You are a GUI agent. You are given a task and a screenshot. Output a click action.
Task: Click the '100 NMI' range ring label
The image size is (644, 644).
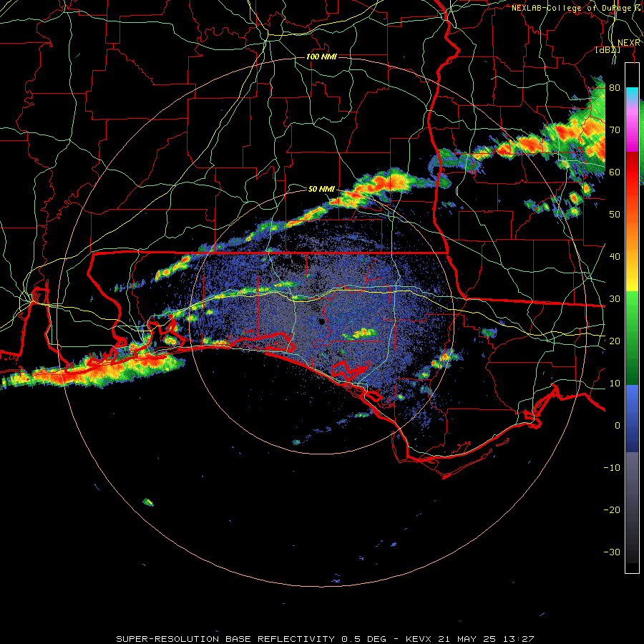321,57
